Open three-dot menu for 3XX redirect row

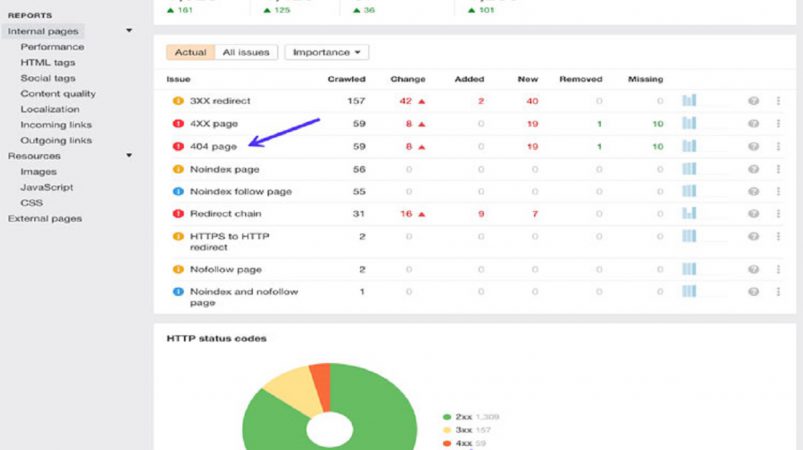778,101
